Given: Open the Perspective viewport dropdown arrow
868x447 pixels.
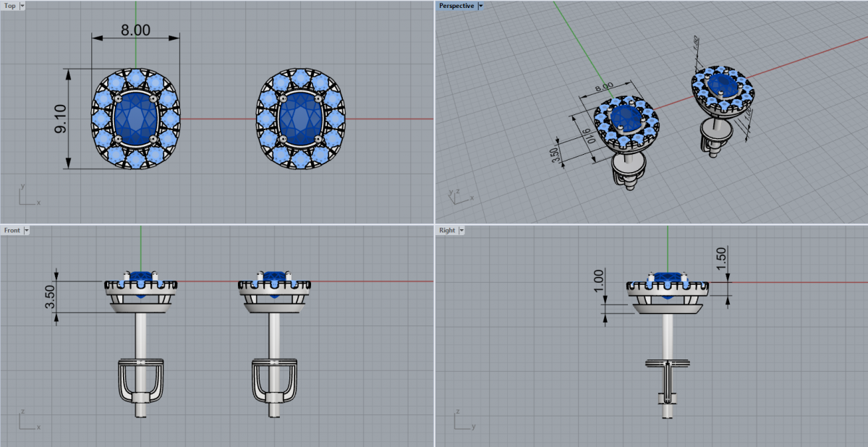Looking at the screenshot, I should pyautogui.click(x=481, y=6).
